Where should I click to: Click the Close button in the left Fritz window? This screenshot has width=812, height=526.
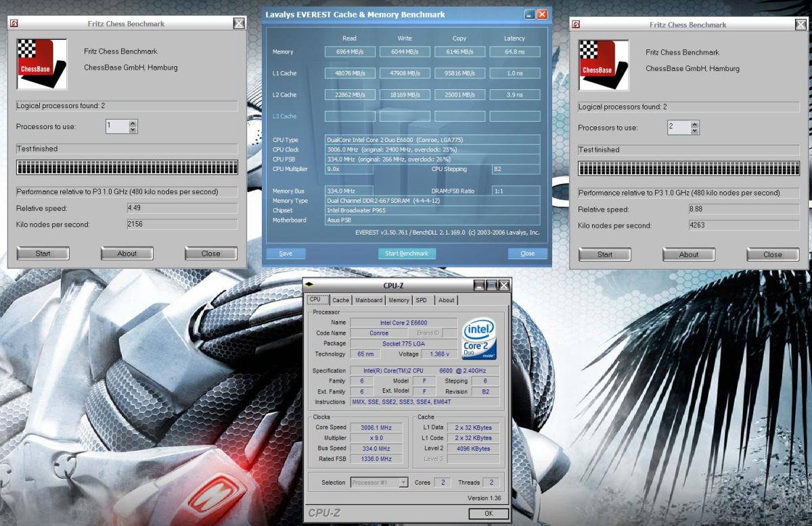[x=210, y=254]
